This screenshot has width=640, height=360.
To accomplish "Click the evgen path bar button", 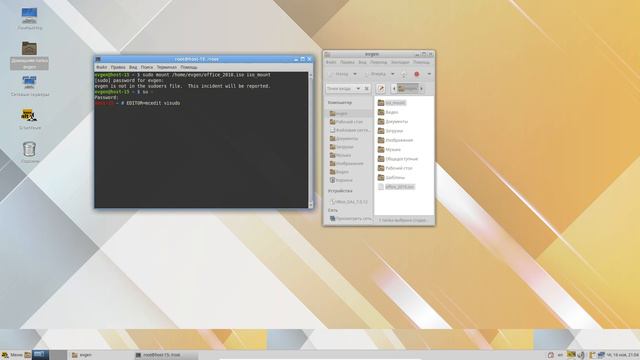I will pyautogui.click(x=408, y=89).
